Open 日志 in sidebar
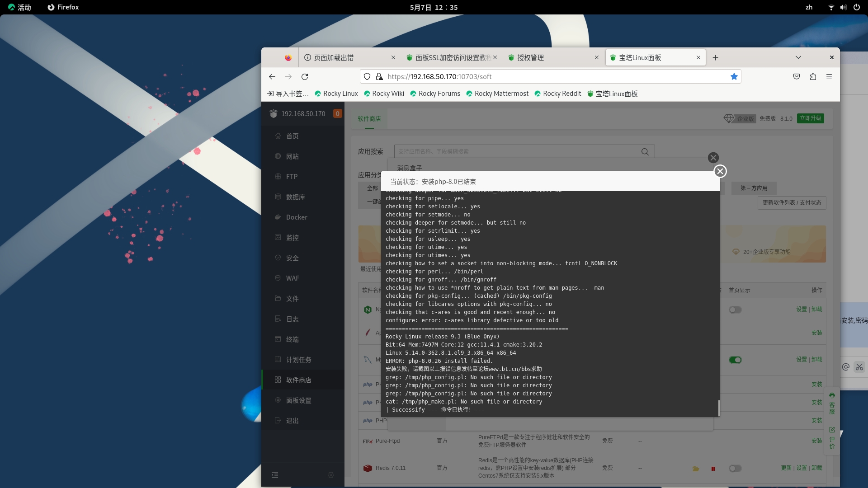The height and width of the screenshot is (488, 868). 303,319
